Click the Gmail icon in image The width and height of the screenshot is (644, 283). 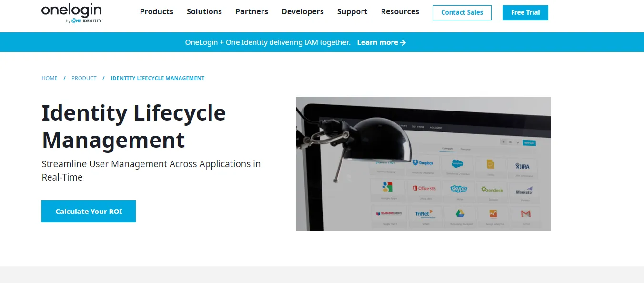pyautogui.click(x=525, y=214)
